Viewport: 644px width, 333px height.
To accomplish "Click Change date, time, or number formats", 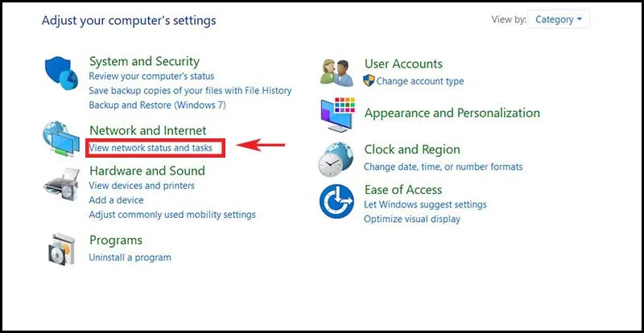I will [x=443, y=166].
